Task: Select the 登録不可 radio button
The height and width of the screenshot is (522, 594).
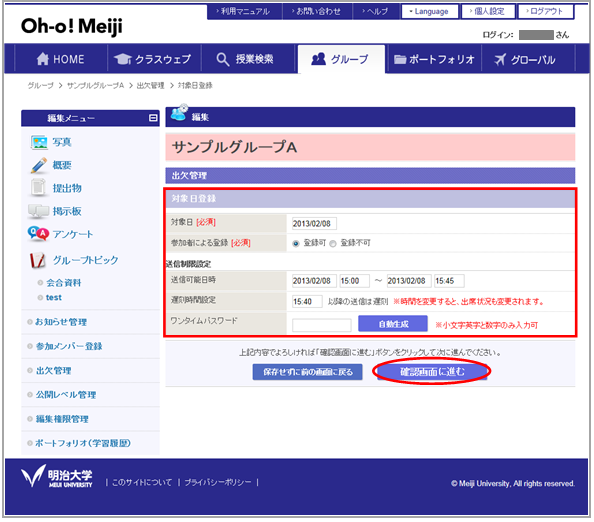Action: click(333, 244)
